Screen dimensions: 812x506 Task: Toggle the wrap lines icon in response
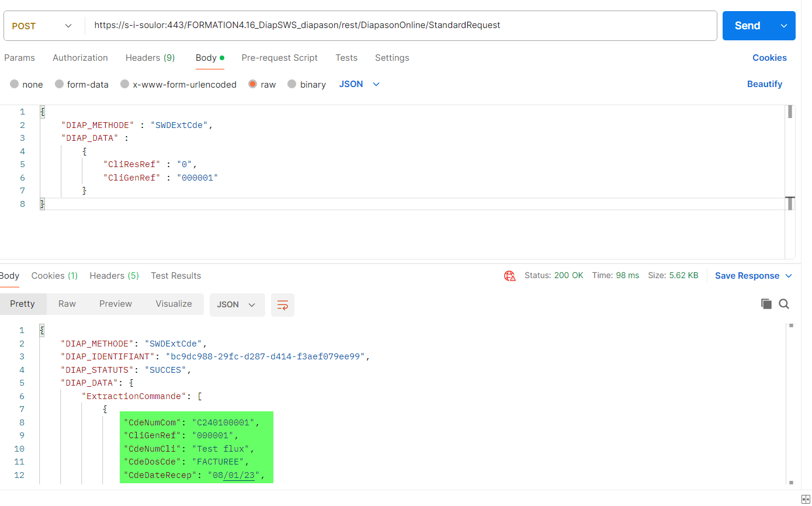[x=283, y=305]
